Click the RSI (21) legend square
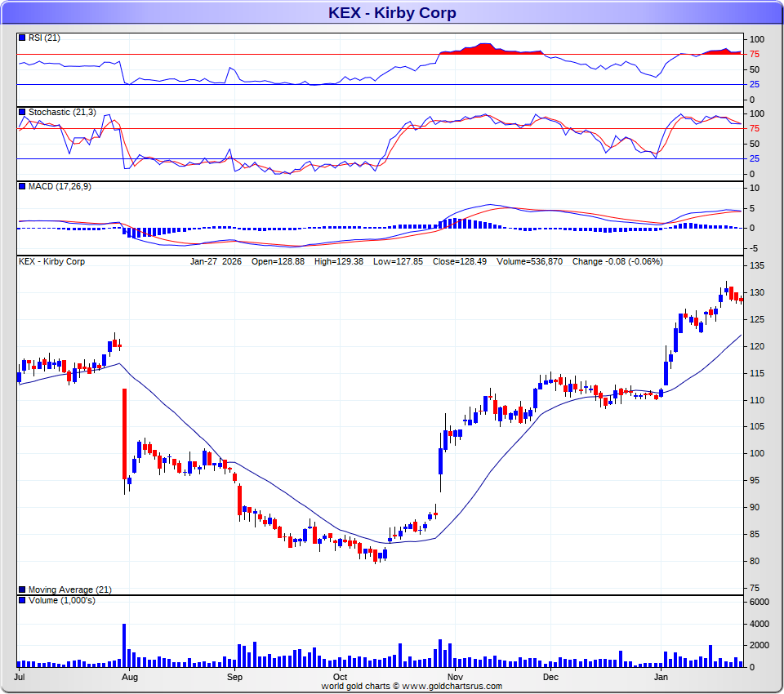 [x=22, y=38]
